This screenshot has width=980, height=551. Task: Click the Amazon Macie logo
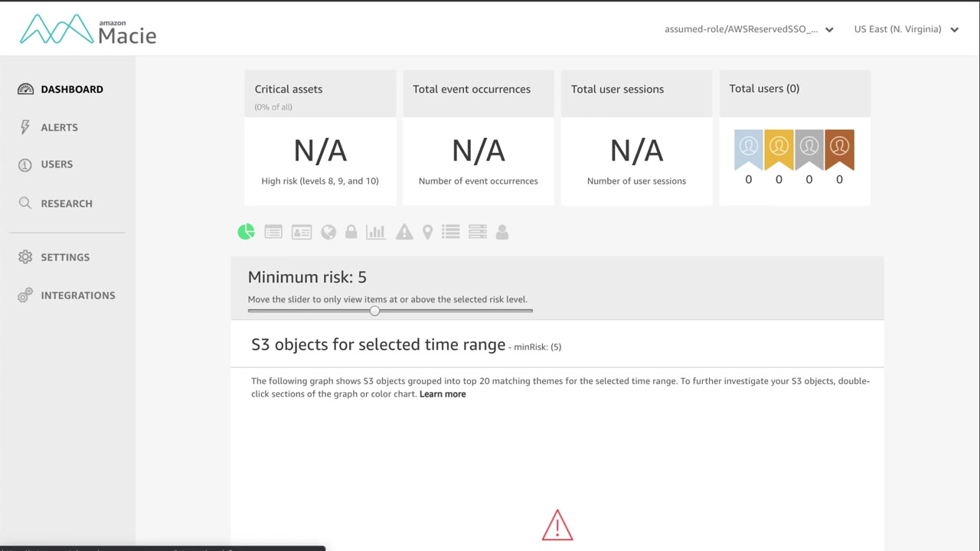click(x=88, y=31)
